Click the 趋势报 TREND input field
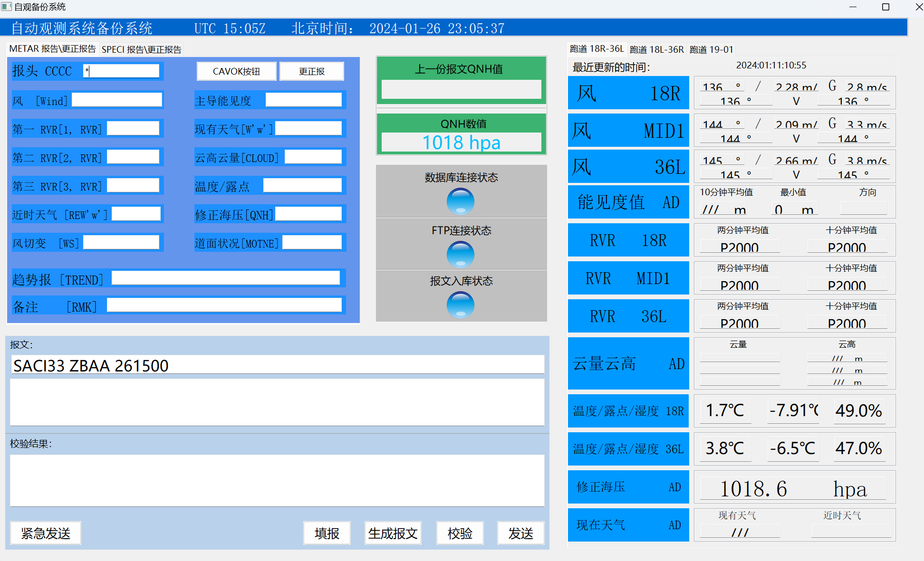924x561 pixels. pos(226,278)
